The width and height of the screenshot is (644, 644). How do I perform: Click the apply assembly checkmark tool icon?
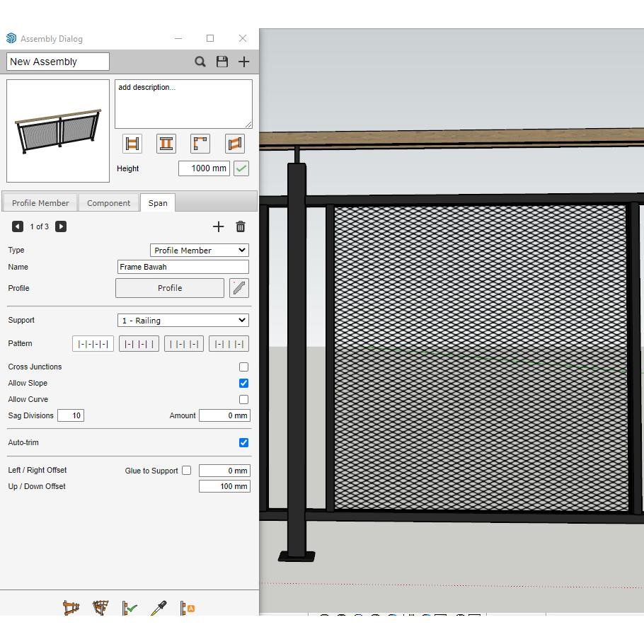point(129,607)
